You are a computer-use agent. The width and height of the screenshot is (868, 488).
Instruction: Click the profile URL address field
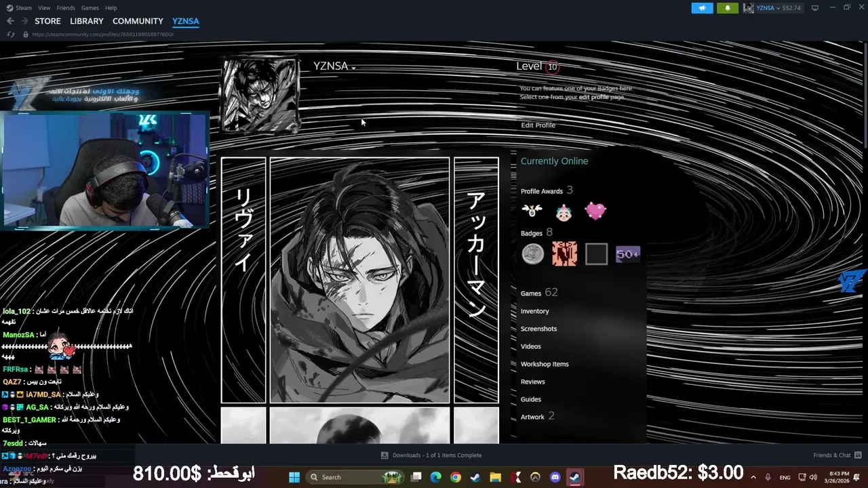pyautogui.click(x=102, y=34)
